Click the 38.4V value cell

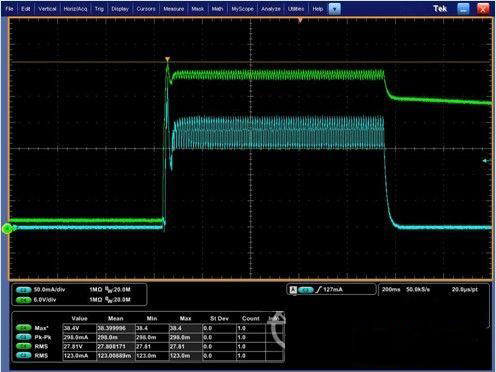pos(79,328)
